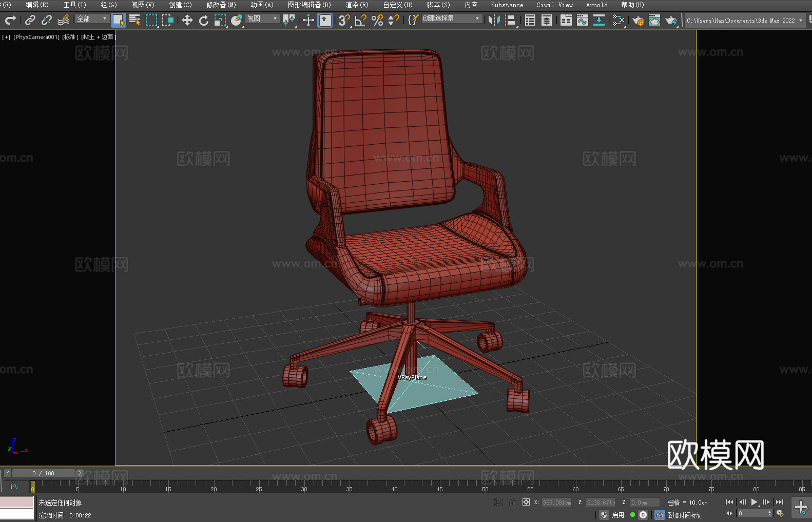Toggle Keyboard Shortcut Override button

[325, 20]
